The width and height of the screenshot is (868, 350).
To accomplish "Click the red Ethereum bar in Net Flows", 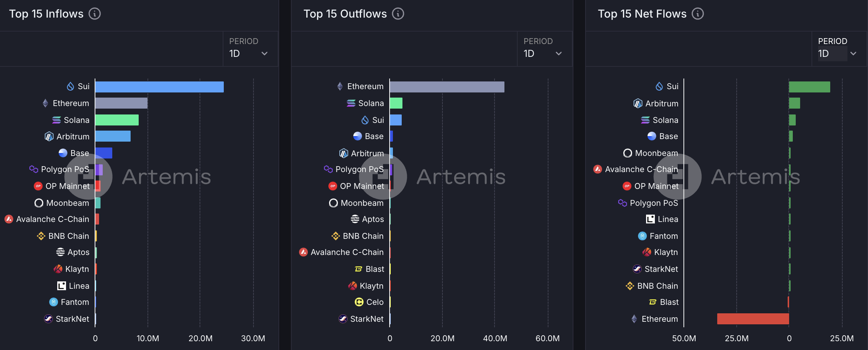I will 753,319.
